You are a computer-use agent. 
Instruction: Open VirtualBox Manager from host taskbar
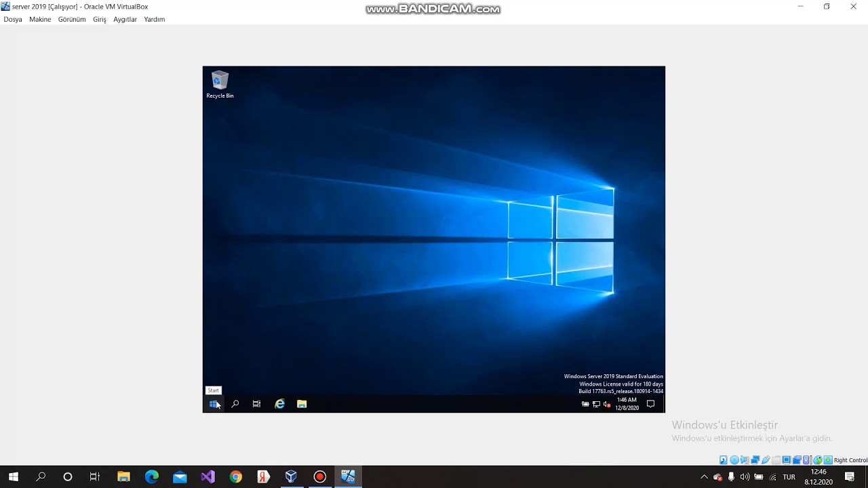(x=291, y=477)
